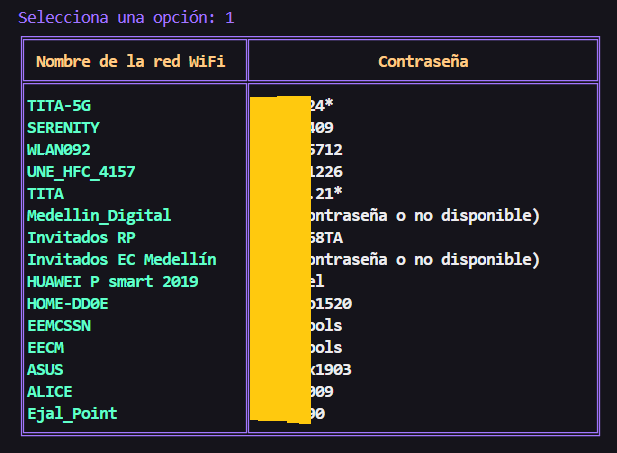Viewport: 617px width, 453px height.
Task: Click the 'Nombre de la red WiFi' header
Action: pyautogui.click(x=131, y=62)
